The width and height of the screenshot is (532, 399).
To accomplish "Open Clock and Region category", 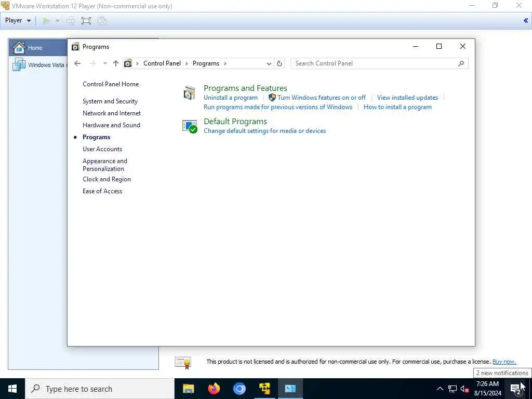I will [107, 179].
